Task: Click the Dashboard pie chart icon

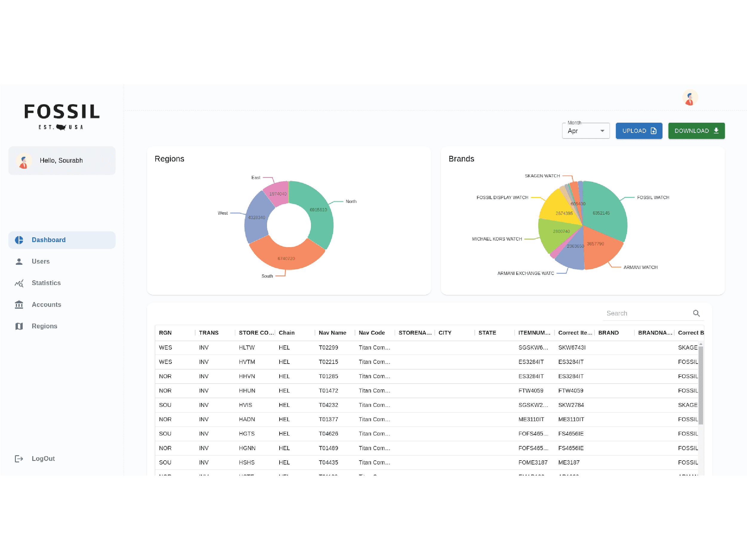Action: click(19, 240)
